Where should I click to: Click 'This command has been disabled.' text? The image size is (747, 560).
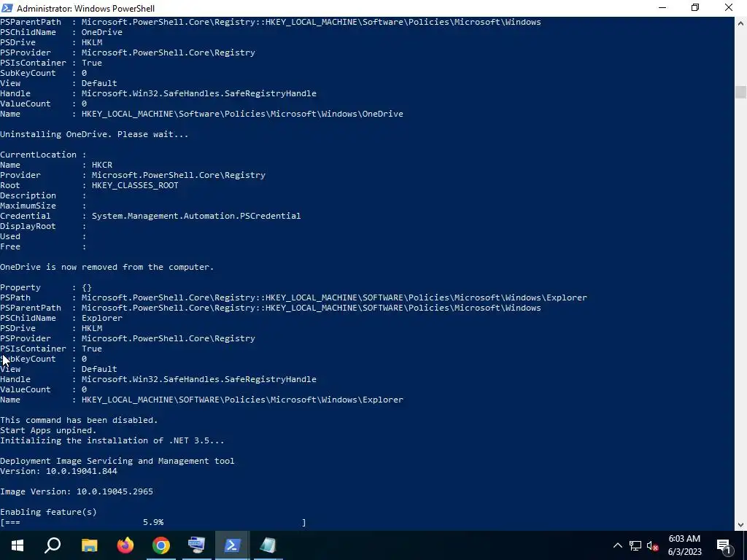point(79,420)
